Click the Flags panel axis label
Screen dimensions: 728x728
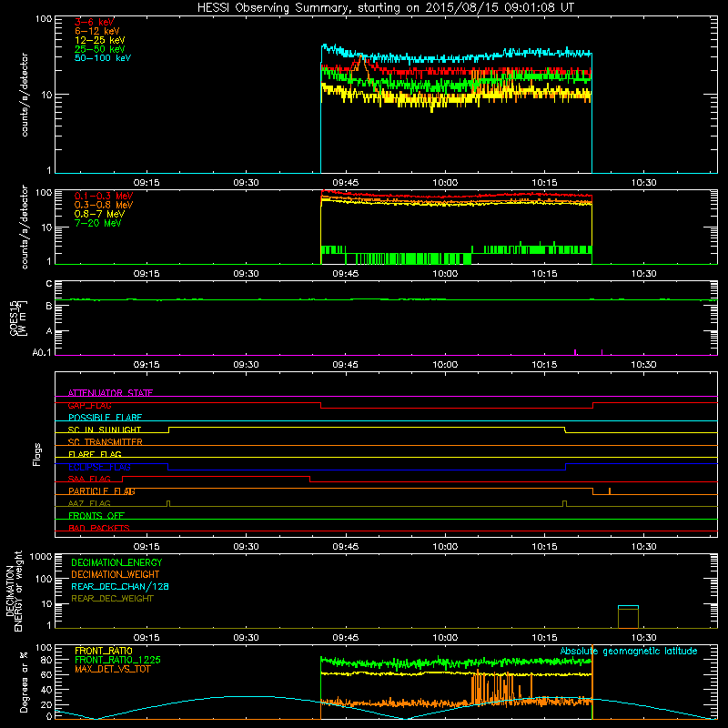pyautogui.click(x=36, y=454)
